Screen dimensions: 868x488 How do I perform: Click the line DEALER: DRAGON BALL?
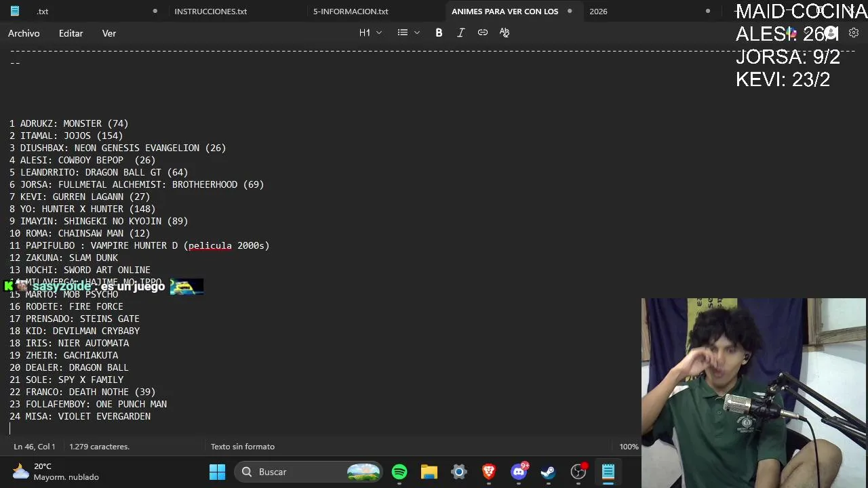(69, 367)
